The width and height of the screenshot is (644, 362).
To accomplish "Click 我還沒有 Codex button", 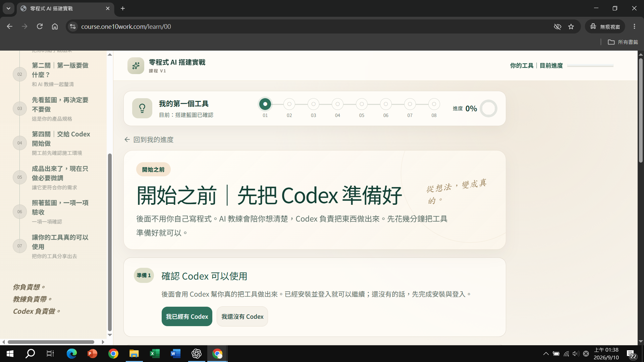I will click(x=242, y=316).
